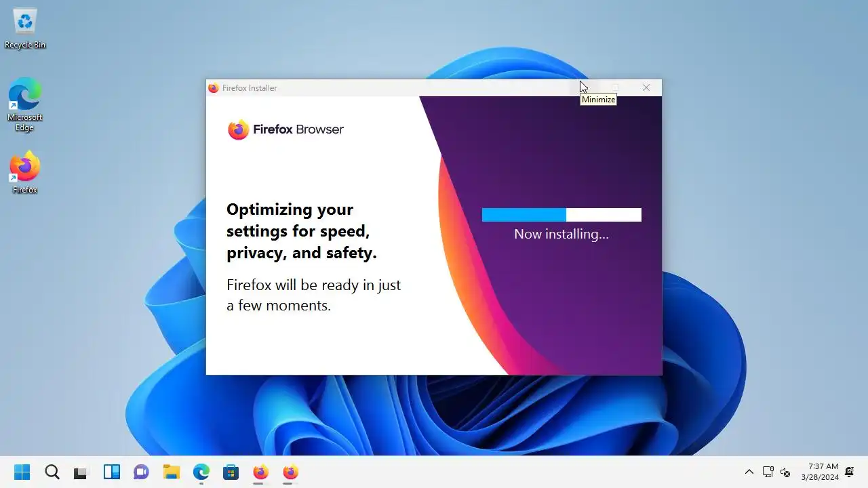
Task: Click the Firefox icon in installer title bar
Action: point(214,88)
